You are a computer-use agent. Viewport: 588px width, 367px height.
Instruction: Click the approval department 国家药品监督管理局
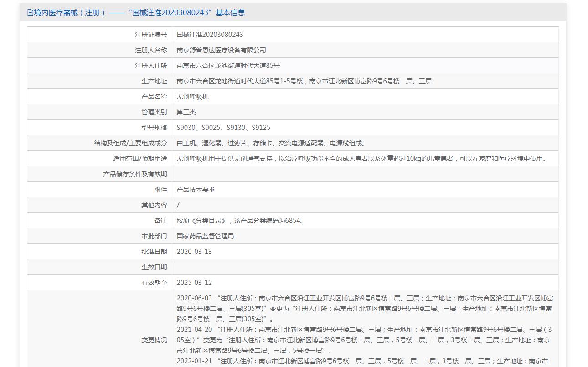coord(205,236)
